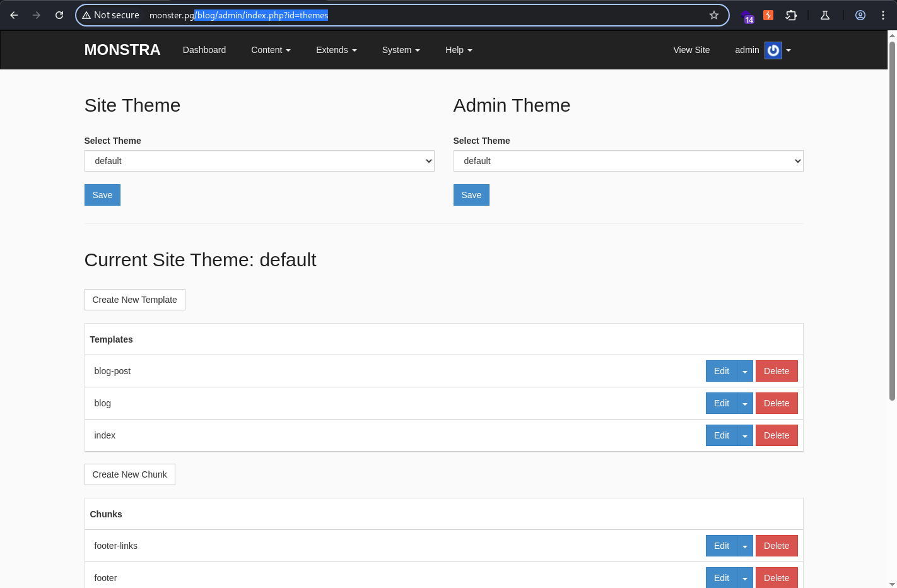Viewport: 897px width, 588px height.
Task: Open Admin Theme select dropdown
Action: [628, 161]
